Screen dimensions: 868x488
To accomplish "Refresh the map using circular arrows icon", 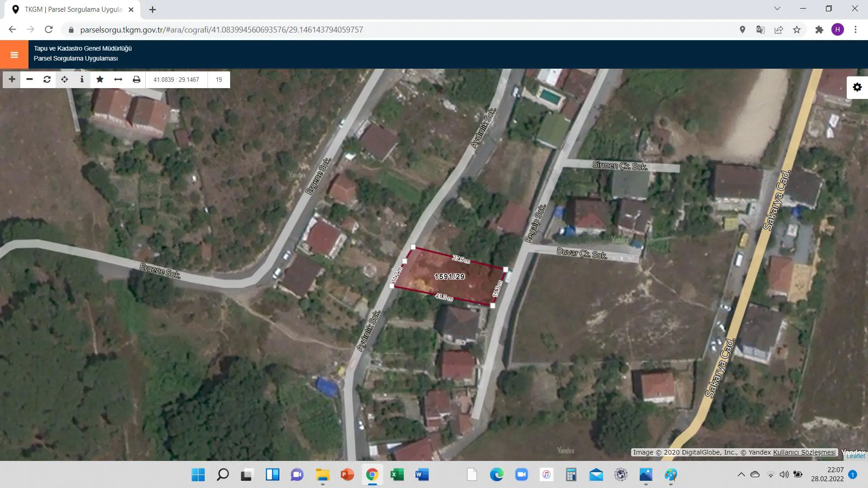I will point(47,80).
